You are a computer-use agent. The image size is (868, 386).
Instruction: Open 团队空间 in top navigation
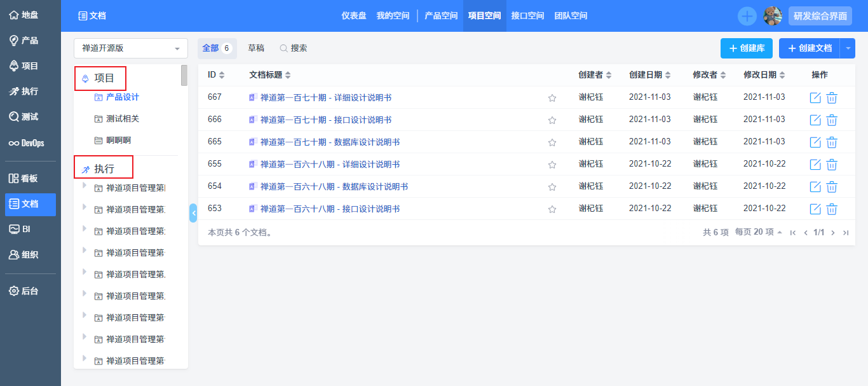[570, 15]
